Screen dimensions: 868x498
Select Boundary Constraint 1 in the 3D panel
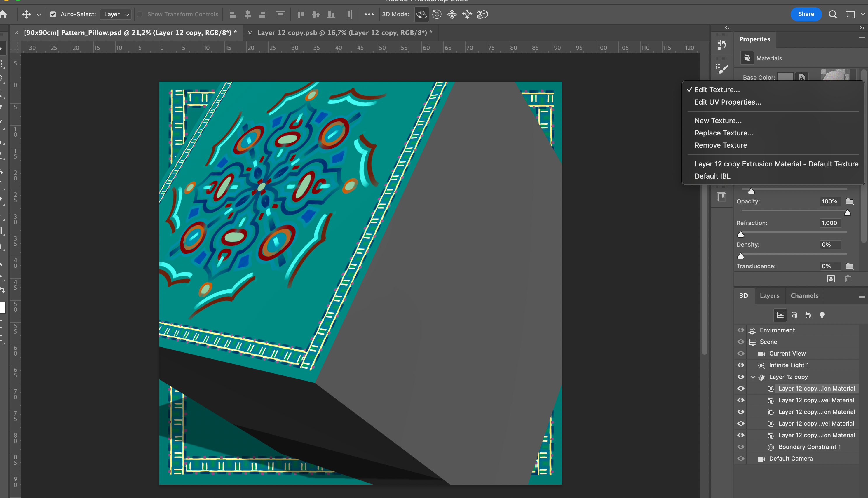[809, 447]
